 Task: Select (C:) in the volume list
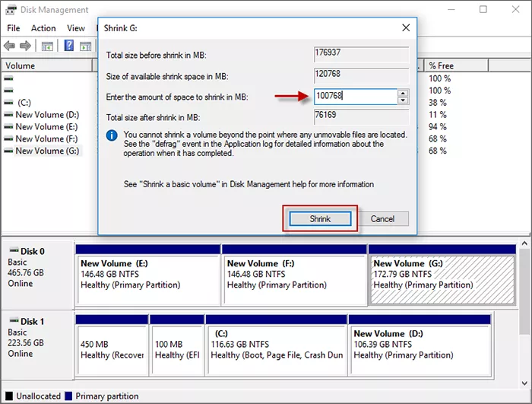point(24,102)
